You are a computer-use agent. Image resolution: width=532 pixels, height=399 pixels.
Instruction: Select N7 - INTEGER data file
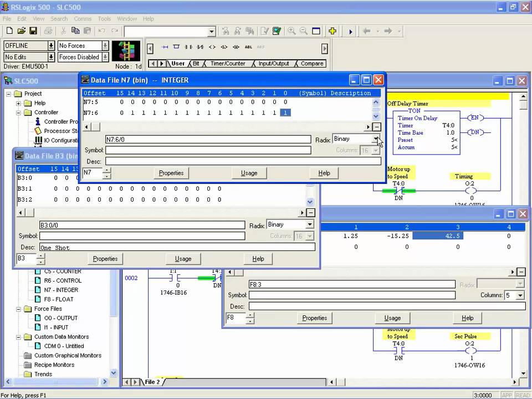pyautogui.click(x=61, y=290)
